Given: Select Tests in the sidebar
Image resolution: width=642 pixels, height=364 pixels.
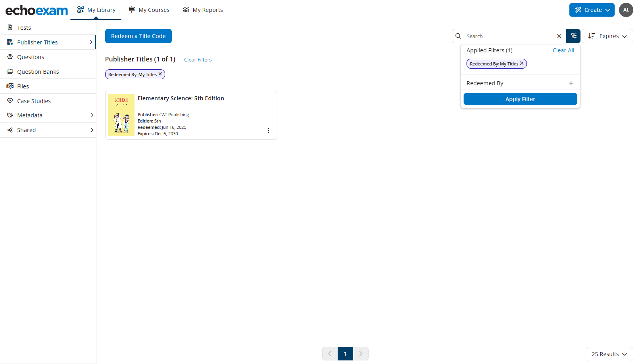Looking at the screenshot, I should pyautogui.click(x=48, y=28).
